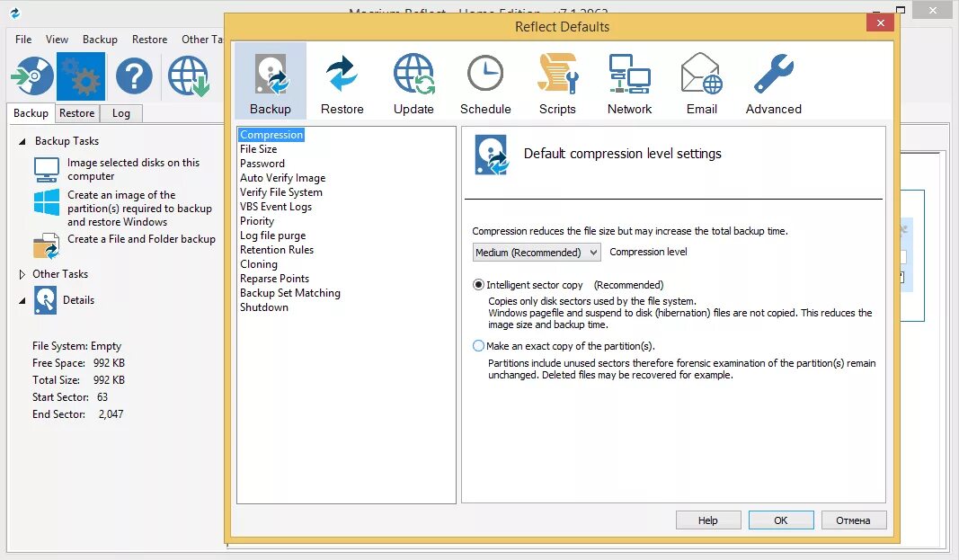959x560 pixels.
Task: Open the Update settings globe icon
Action: (414, 74)
